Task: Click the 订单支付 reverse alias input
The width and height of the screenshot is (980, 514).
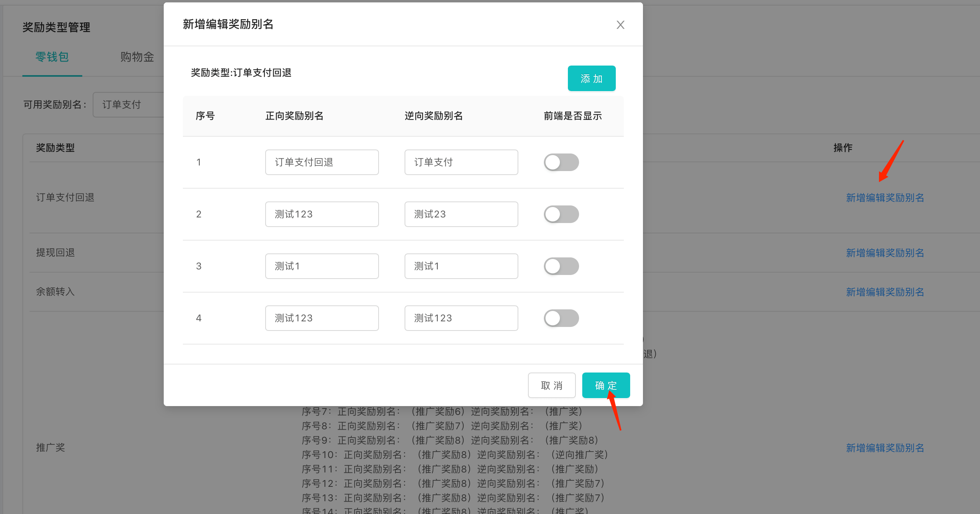Action: coord(461,162)
